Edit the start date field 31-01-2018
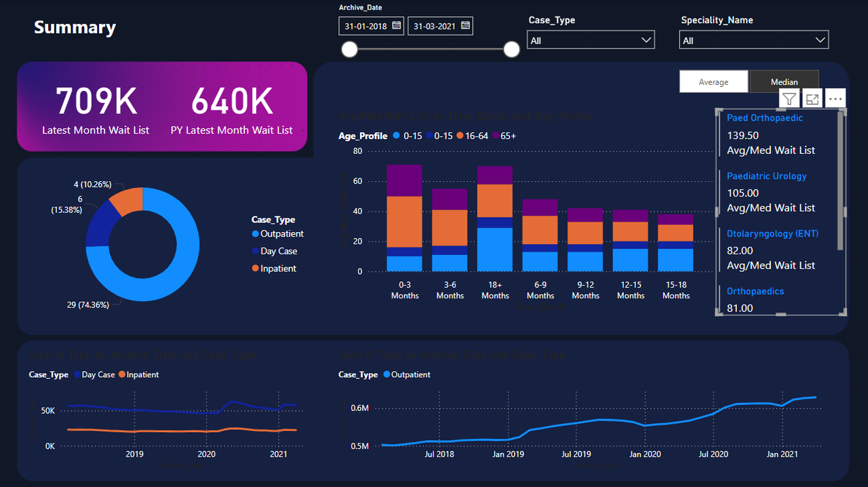Viewport: 868px width, 487px height. click(x=372, y=26)
